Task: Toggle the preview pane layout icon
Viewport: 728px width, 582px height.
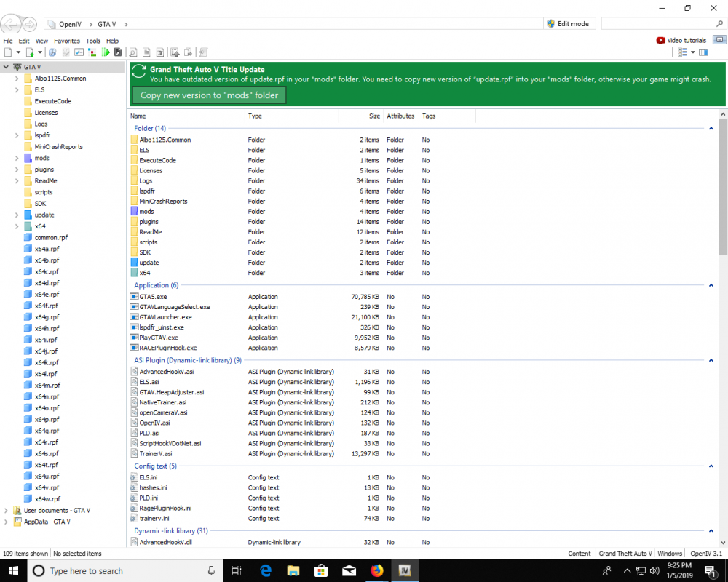Action: pyautogui.click(x=703, y=52)
